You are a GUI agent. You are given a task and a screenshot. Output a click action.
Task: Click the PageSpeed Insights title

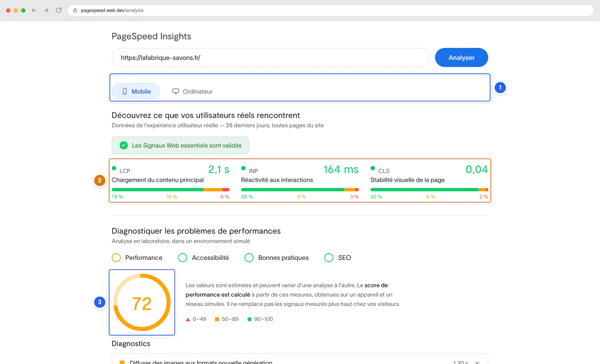(151, 36)
